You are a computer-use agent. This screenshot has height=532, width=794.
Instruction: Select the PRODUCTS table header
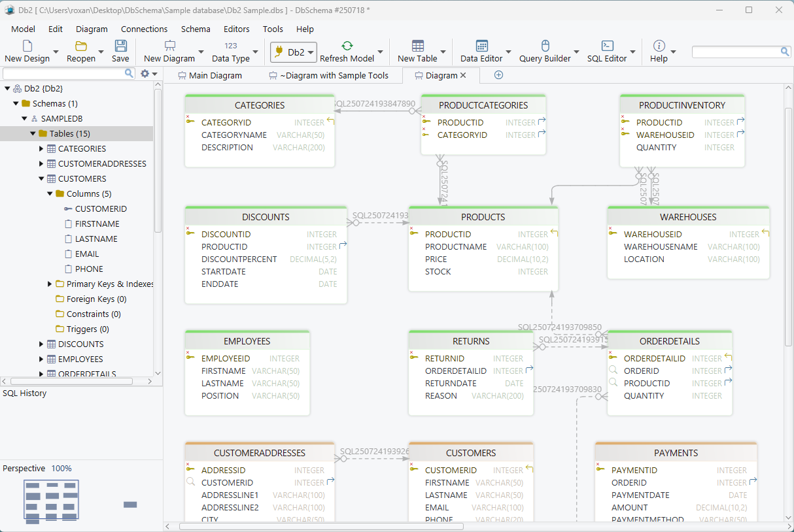click(483, 217)
